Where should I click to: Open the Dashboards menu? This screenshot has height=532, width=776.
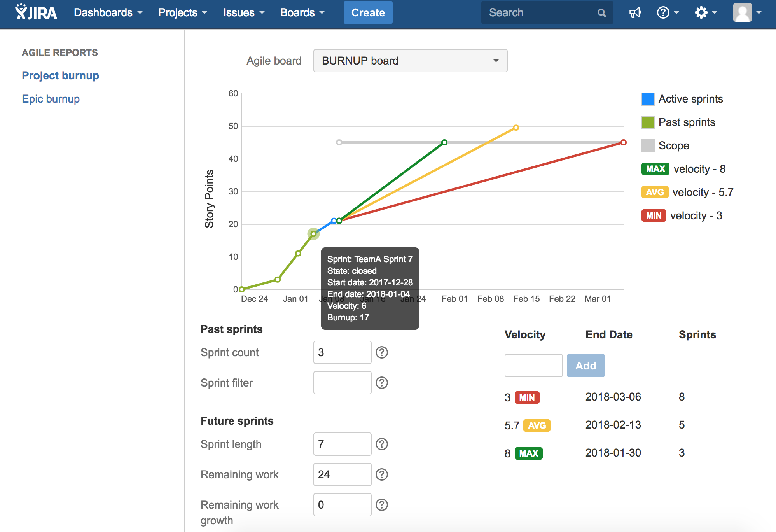(108, 13)
